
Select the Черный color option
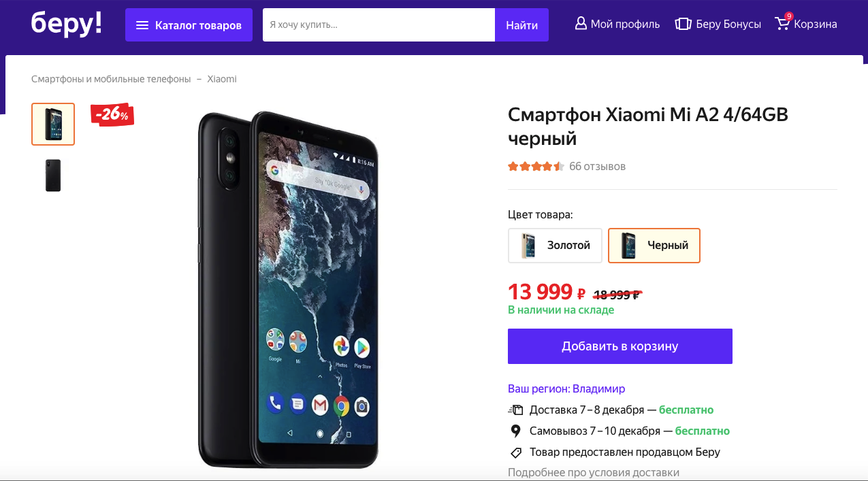pyautogui.click(x=654, y=246)
